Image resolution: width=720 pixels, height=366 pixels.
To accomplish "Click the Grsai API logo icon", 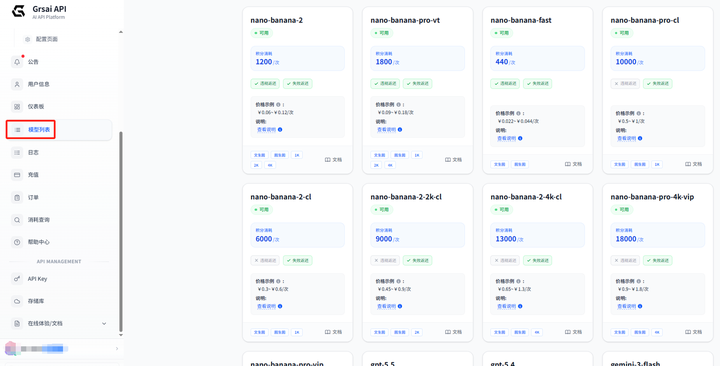I will (18, 11).
